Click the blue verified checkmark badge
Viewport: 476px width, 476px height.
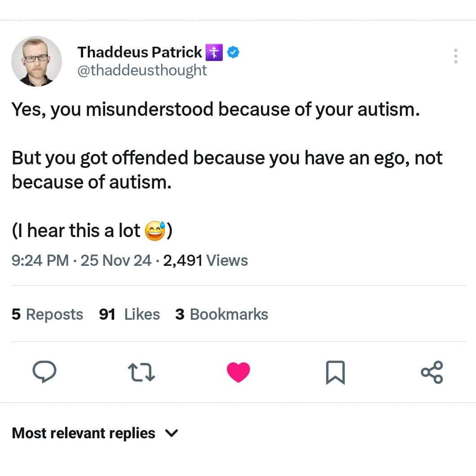[233, 52]
